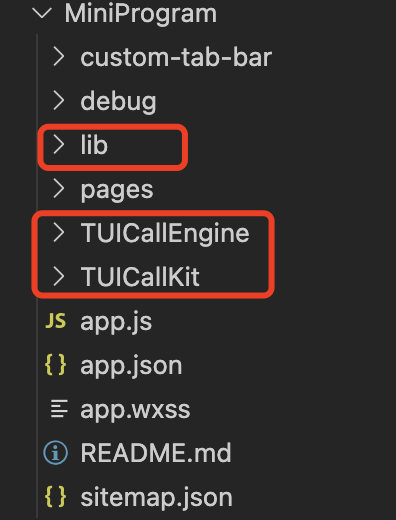Open the app.wxss stylesheet file
The height and width of the screenshot is (520, 396).
pos(135,410)
